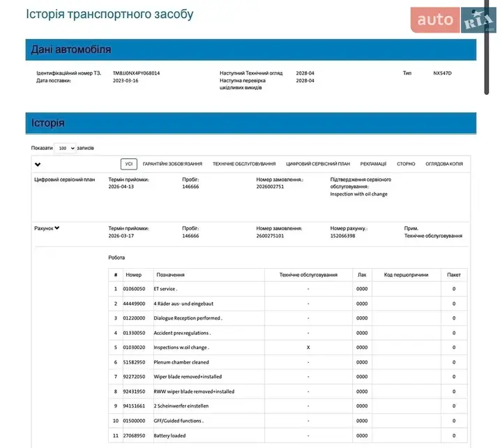502x448 pixels.
Task: Select the VIN TMBJJ0NX4PY068014
Action: pos(136,73)
